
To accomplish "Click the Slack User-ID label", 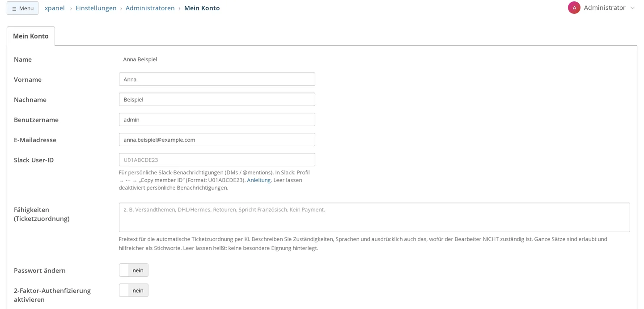I will tap(34, 160).
